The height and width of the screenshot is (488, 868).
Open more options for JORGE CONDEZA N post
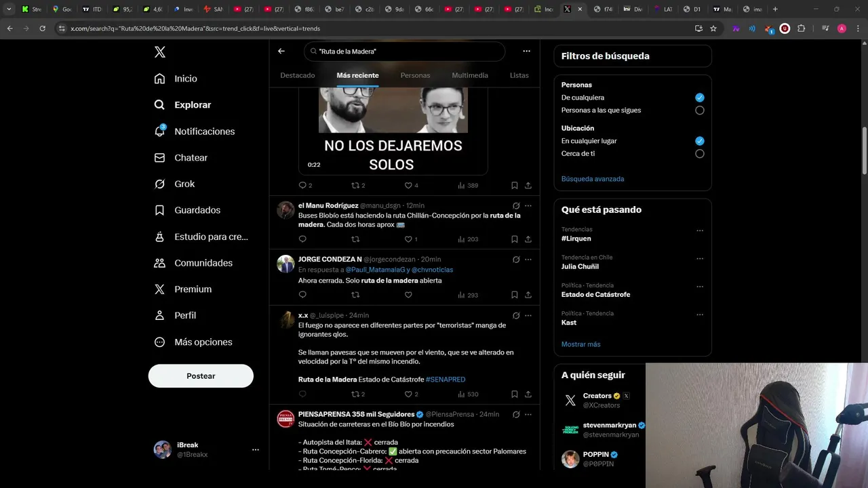tap(528, 259)
